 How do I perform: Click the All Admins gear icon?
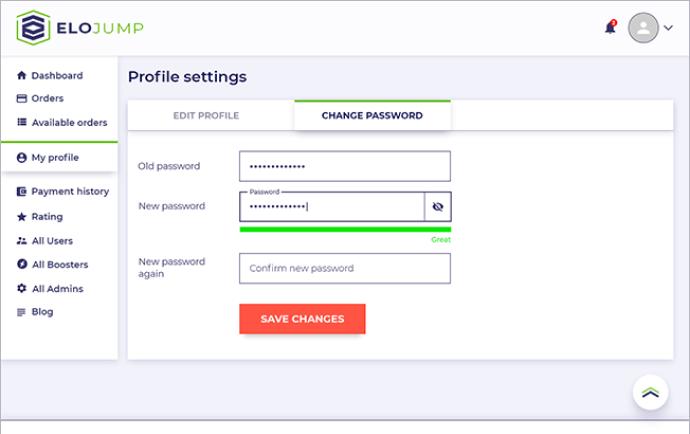pos(21,289)
